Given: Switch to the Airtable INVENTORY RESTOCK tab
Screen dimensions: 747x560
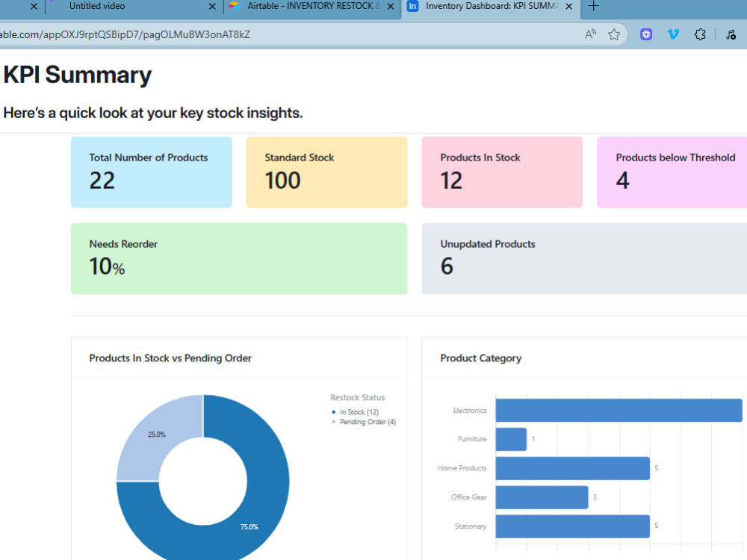Looking at the screenshot, I should [x=314, y=6].
